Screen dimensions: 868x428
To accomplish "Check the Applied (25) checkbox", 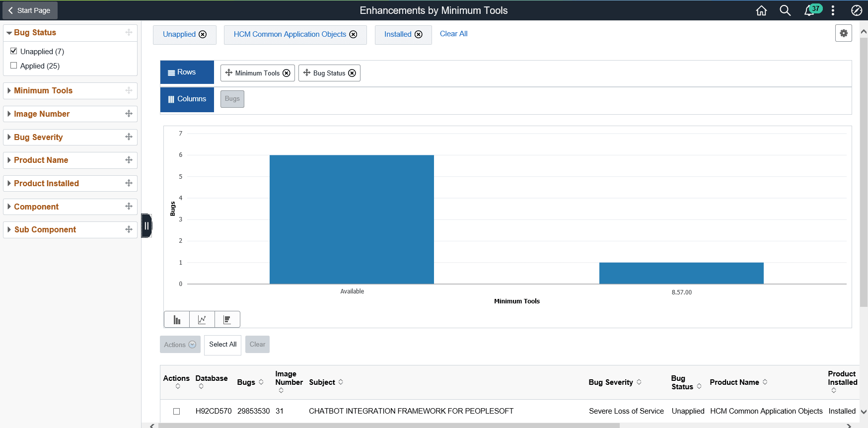I will pos(14,65).
